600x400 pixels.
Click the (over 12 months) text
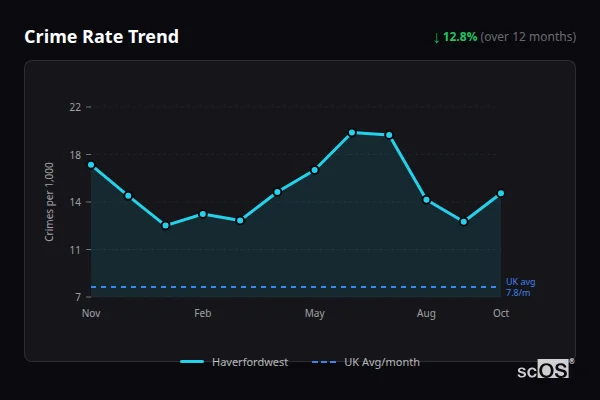click(528, 37)
